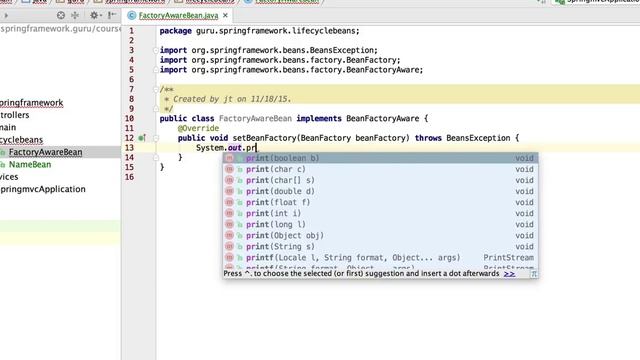The width and height of the screenshot is (640, 360).
Task: Click the pi icon in completion popup footer
Action: point(533,274)
